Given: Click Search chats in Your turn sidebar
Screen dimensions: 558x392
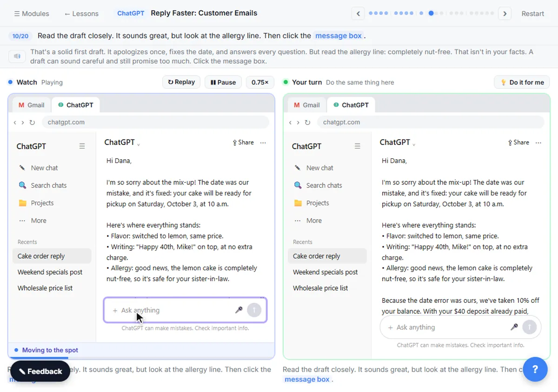Looking at the screenshot, I should (x=327, y=185).
